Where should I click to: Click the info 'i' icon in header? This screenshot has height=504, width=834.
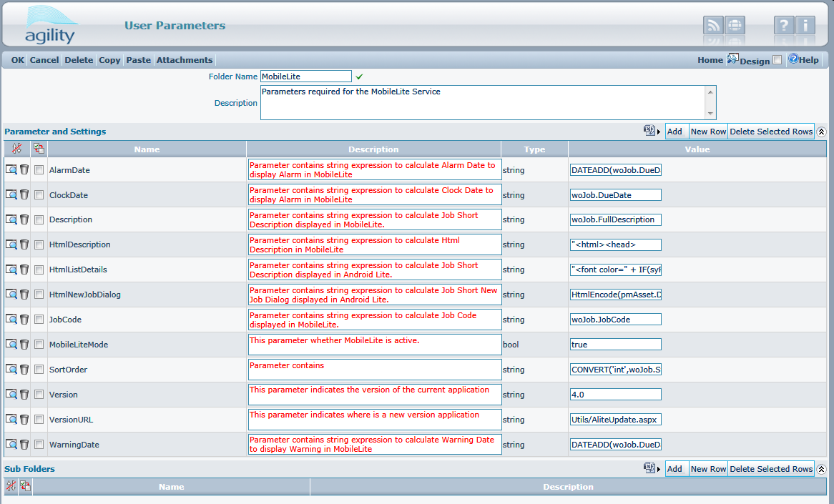[x=805, y=26]
